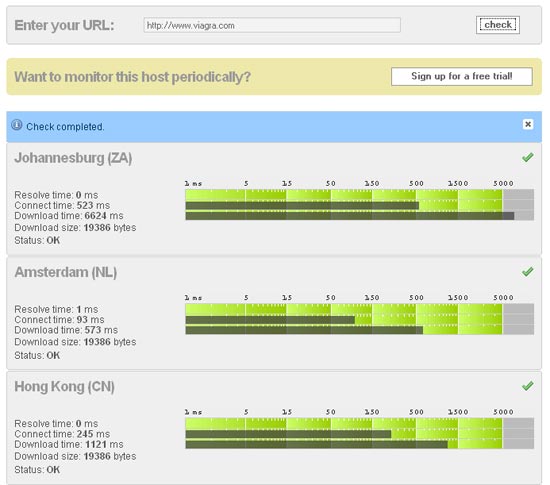Close the Check completed notification
The height and width of the screenshot is (485, 550).
pos(528,124)
